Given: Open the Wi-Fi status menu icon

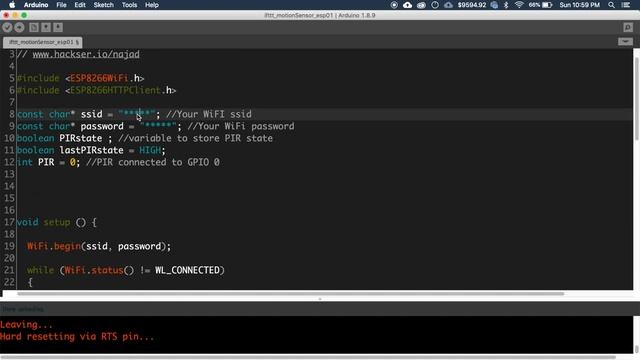Looking at the screenshot, I should pos(519,5).
